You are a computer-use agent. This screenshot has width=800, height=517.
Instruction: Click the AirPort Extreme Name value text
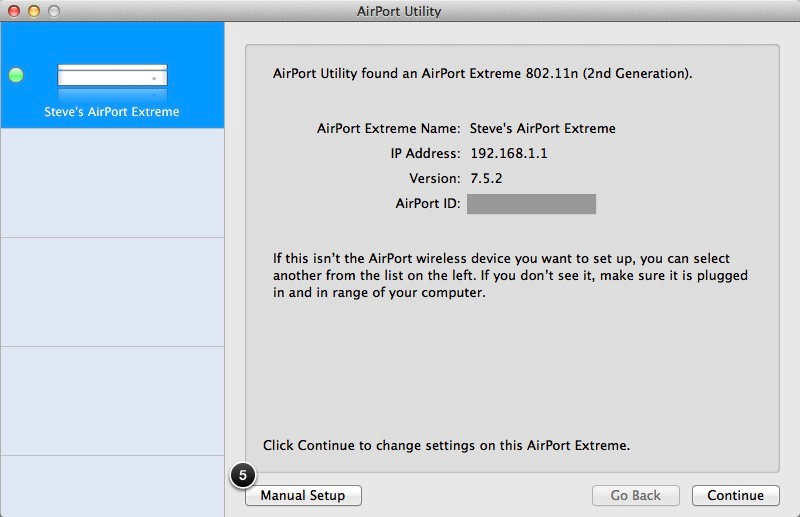(543, 128)
